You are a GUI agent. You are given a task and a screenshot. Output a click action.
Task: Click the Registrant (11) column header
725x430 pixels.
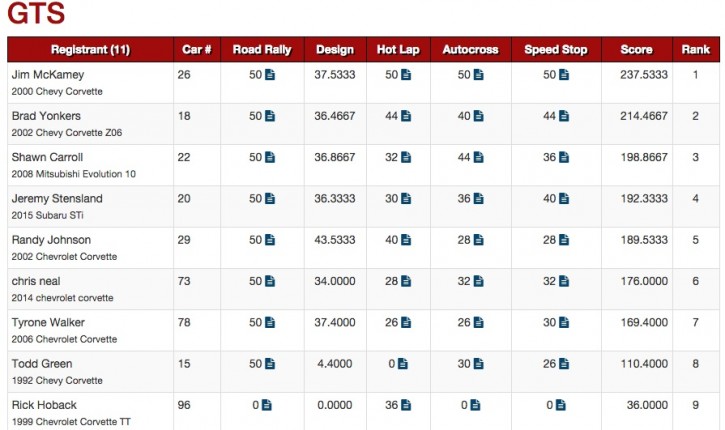click(x=90, y=49)
